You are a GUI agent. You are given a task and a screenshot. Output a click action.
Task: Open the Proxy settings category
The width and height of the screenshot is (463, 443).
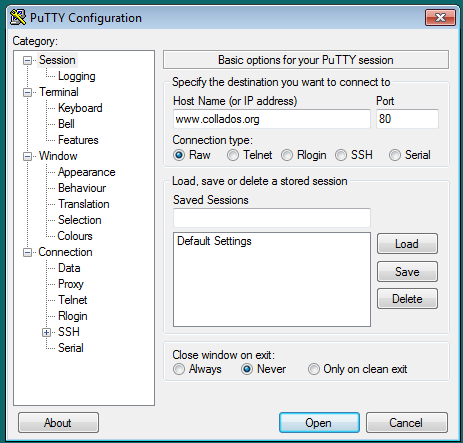71,284
